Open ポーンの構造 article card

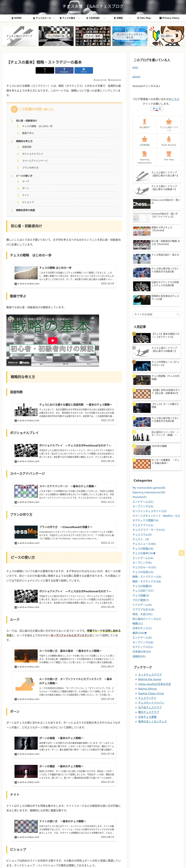(x=64, y=774)
